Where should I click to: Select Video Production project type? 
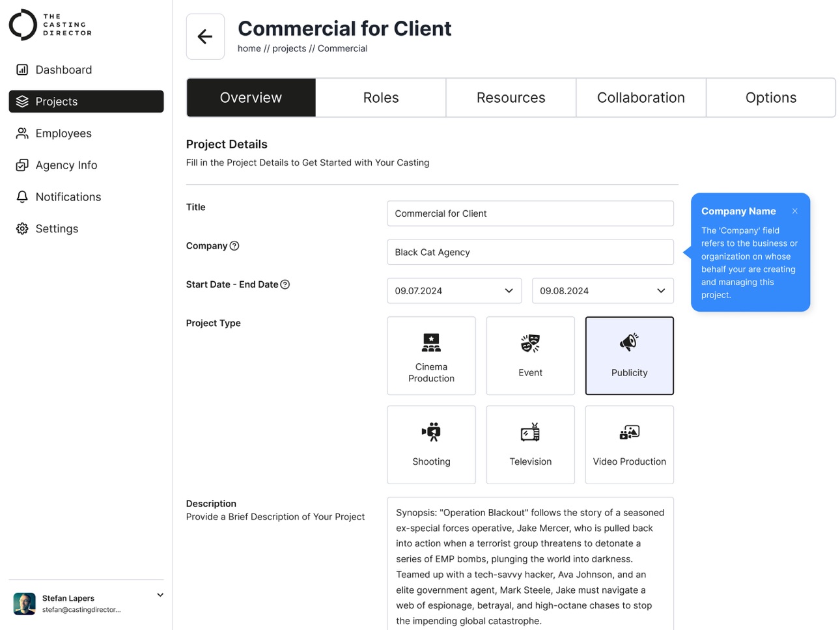coord(630,445)
